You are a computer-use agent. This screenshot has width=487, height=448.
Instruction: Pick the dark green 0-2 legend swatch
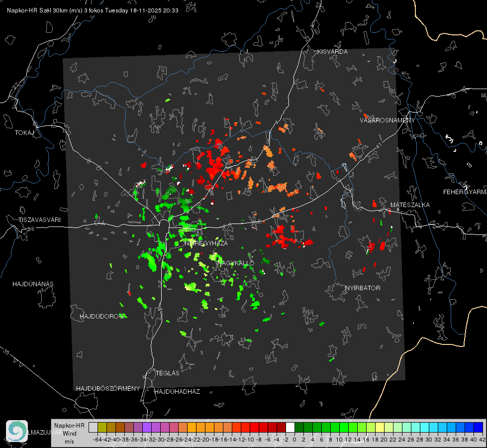299,427
